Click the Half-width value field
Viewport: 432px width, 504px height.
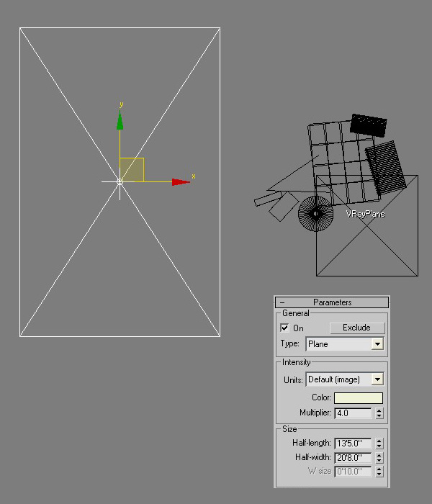point(353,458)
